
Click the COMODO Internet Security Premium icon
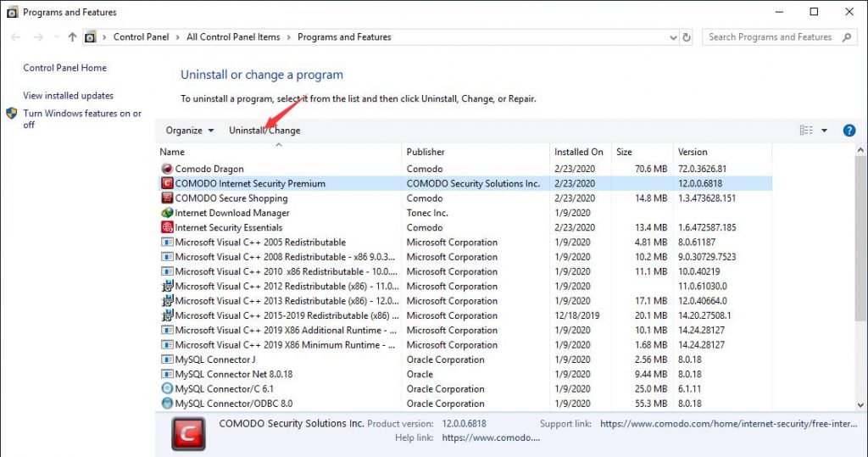pos(167,183)
